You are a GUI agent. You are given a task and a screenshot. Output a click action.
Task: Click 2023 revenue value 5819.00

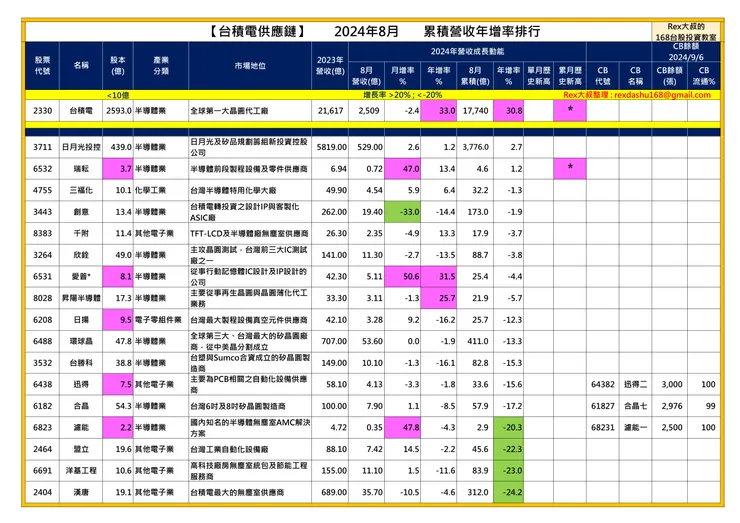[x=330, y=147]
